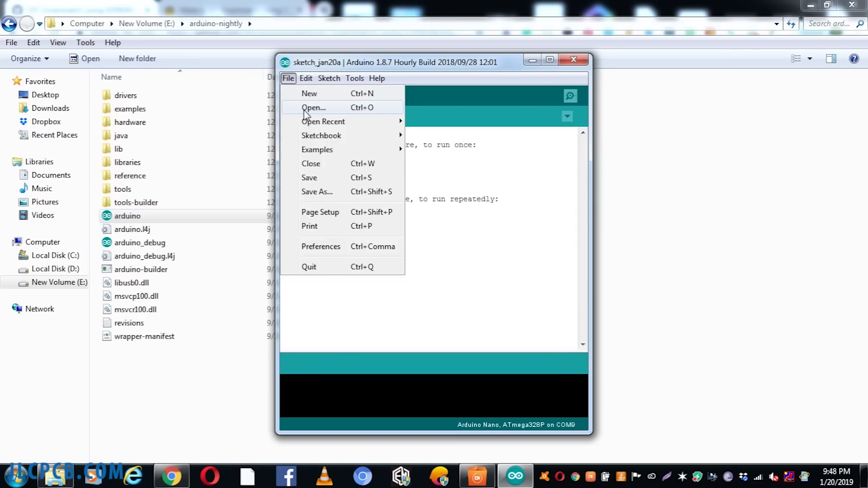Open the Arduino Serial Monitor icon

[570, 96]
